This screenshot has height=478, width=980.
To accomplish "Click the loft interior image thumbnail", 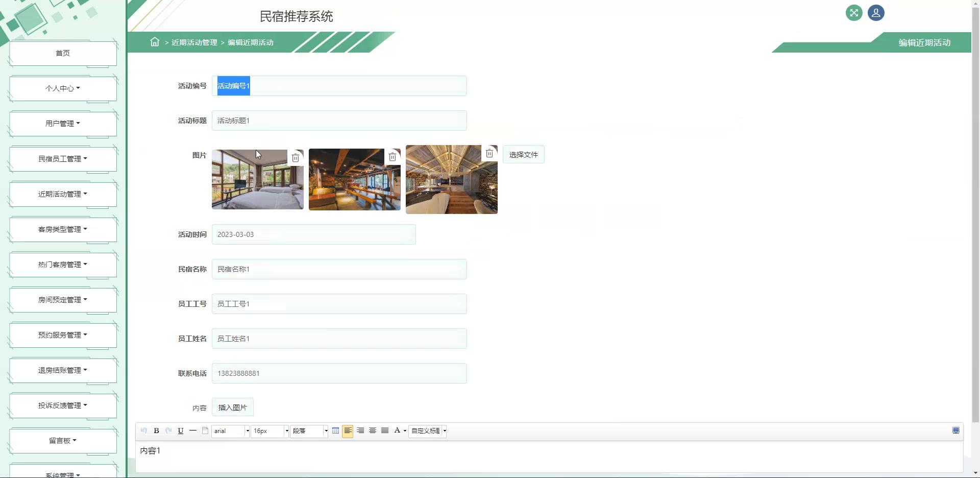I will coord(452,179).
